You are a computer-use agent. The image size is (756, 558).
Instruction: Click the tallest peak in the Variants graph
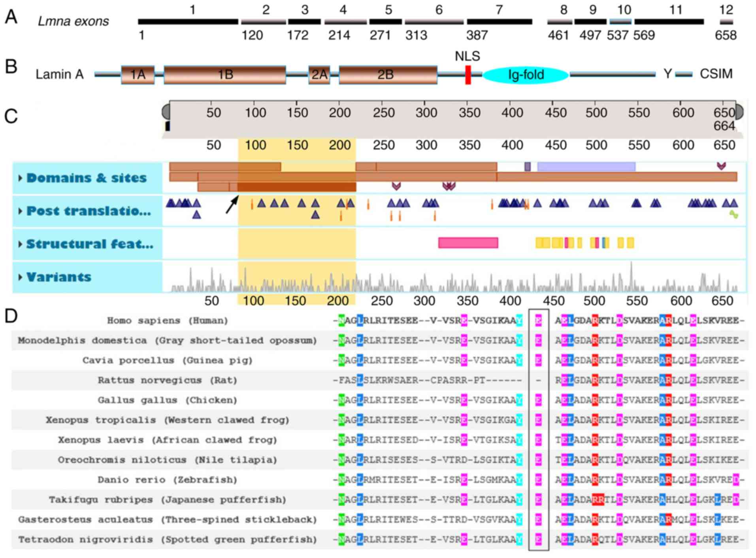tap(631, 273)
